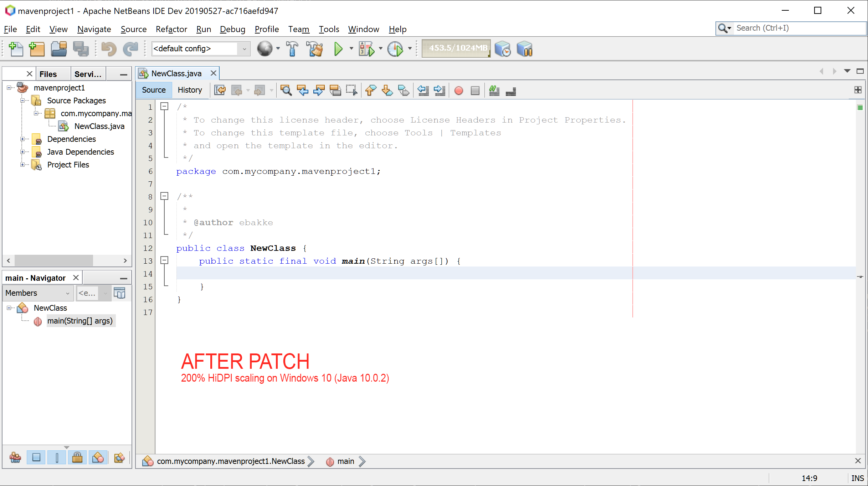Click the New Project toolbar icon
This screenshot has width=868, height=486.
(x=37, y=49)
